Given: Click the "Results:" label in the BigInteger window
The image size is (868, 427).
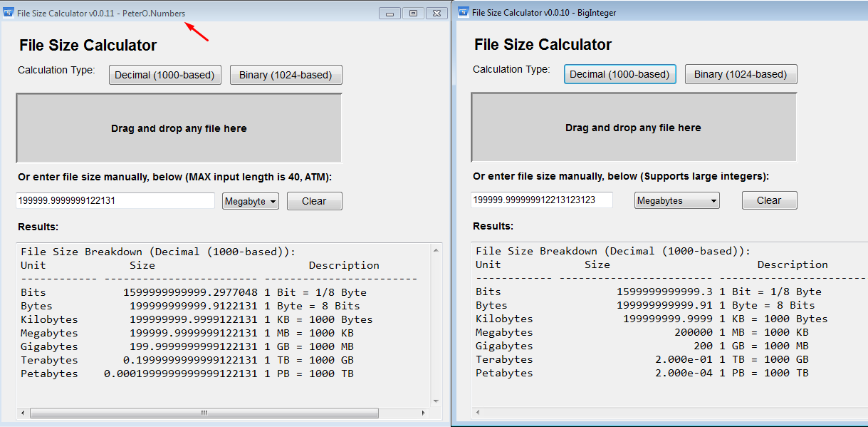Looking at the screenshot, I should [x=493, y=226].
